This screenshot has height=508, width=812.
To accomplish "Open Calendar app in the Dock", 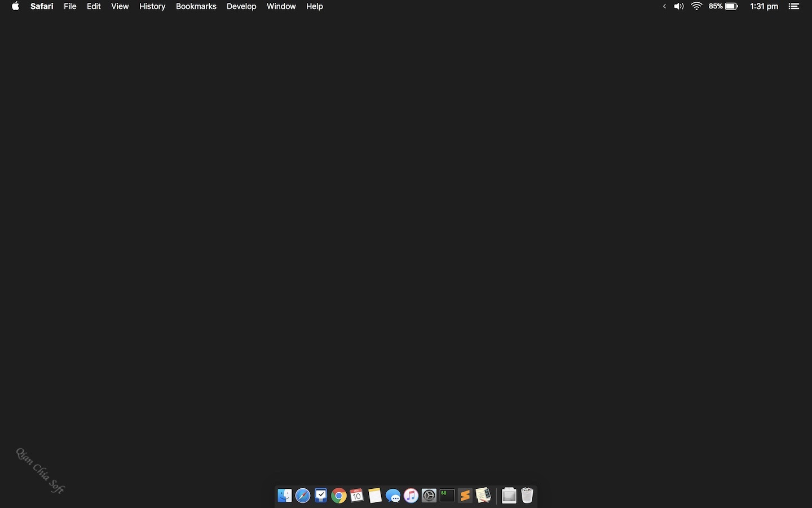I will tap(357, 496).
